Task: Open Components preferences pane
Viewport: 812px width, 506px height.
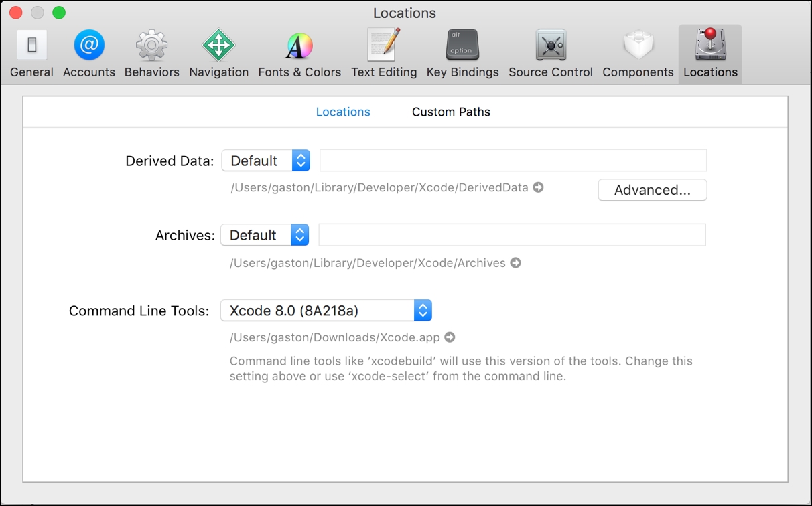Action: 638,54
